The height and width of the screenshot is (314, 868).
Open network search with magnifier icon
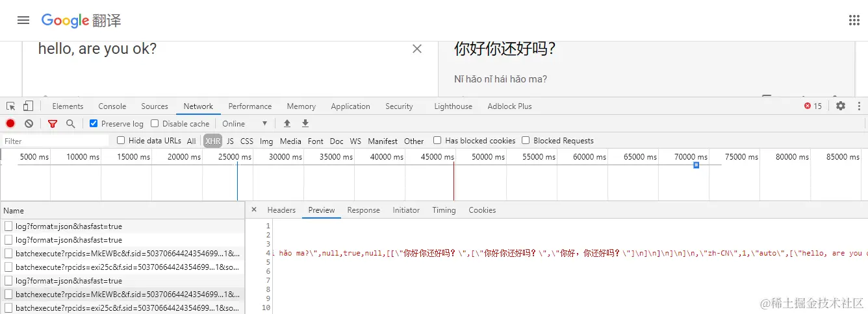[70, 123]
